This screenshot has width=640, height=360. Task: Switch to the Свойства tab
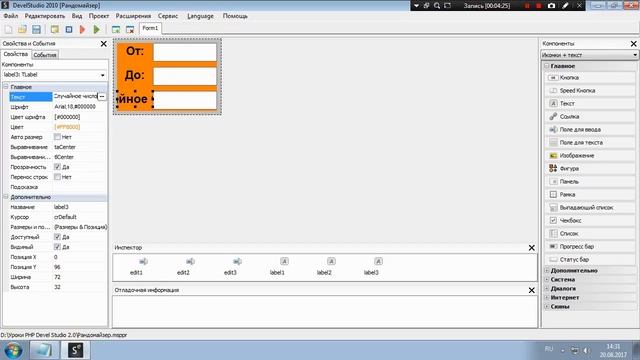16,54
